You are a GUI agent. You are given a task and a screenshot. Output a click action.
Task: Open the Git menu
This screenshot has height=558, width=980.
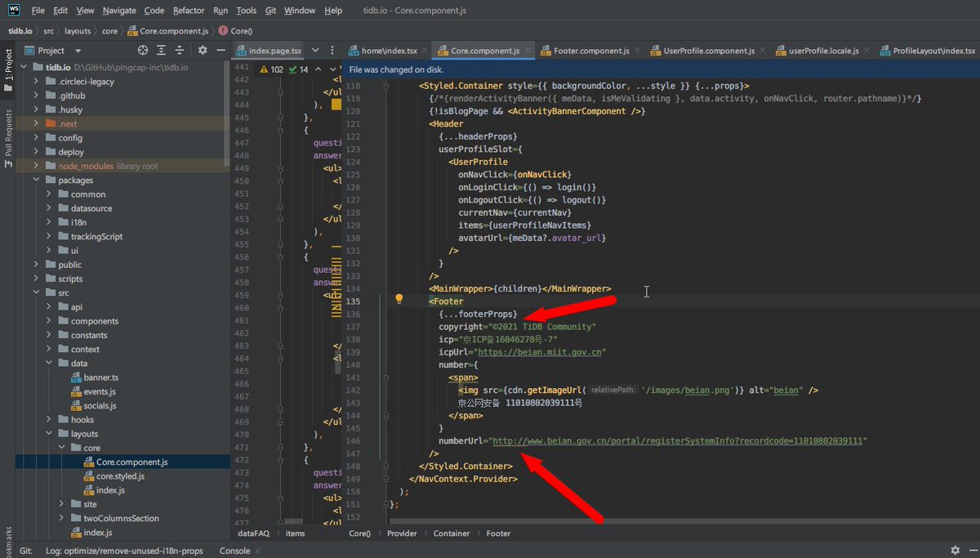[x=270, y=11]
